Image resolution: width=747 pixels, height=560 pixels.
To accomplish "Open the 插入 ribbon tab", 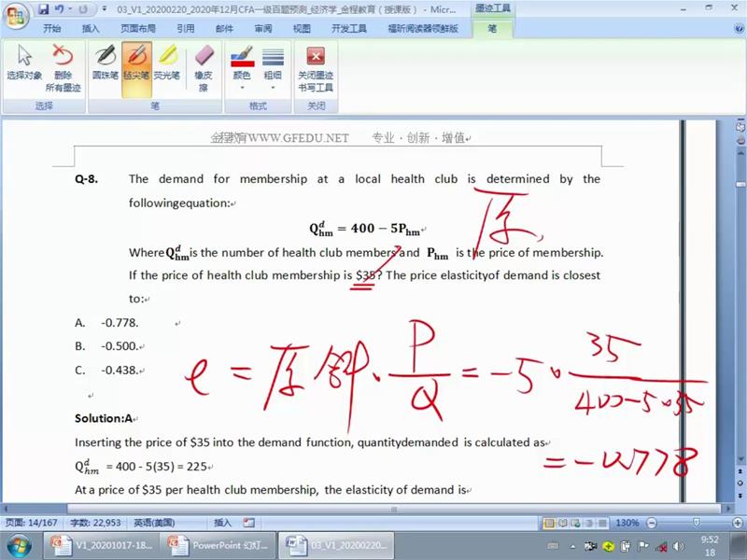I will 91,29.
